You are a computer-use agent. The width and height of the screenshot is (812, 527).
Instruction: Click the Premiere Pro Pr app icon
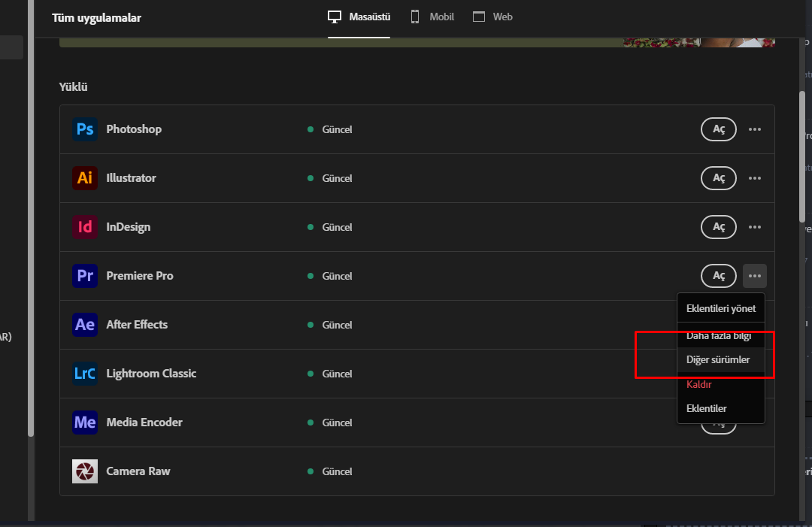click(85, 275)
